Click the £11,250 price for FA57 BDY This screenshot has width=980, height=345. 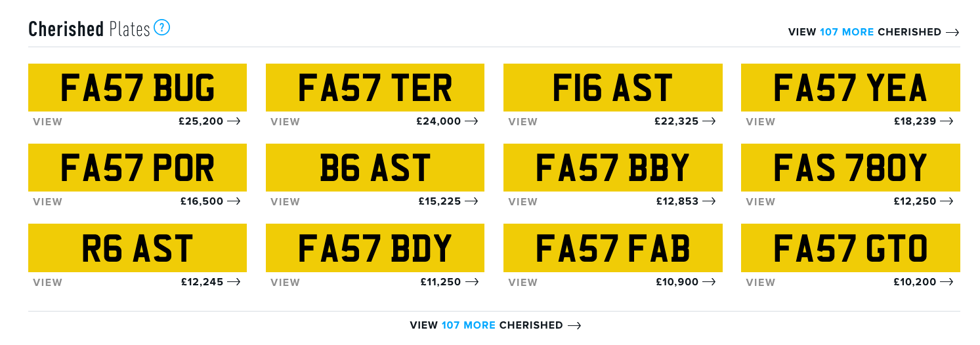441,282
